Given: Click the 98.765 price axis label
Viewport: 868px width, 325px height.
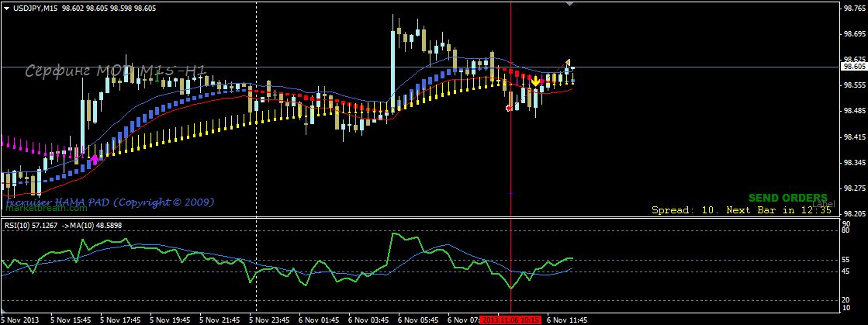Looking at the screenshot, I should [853, 9].
